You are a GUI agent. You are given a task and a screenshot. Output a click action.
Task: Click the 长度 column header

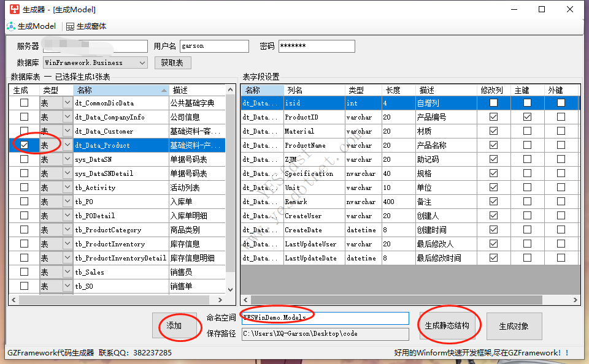(399, 90)
